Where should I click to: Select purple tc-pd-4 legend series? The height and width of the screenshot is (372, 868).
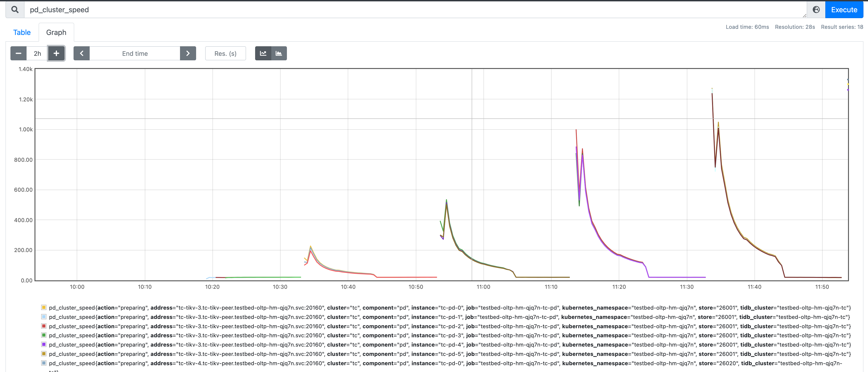pos(44,344)
